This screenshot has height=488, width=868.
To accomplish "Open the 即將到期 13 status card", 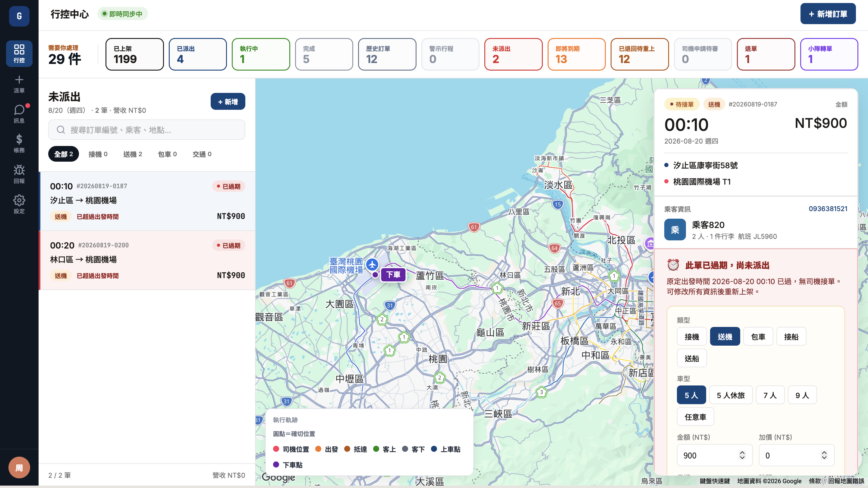I will coord(577,54).
